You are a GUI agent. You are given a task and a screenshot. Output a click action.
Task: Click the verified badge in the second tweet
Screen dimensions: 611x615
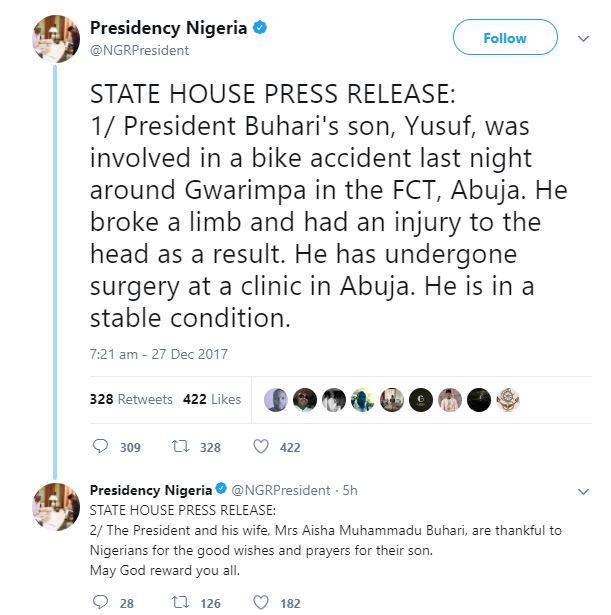[220, 490]
